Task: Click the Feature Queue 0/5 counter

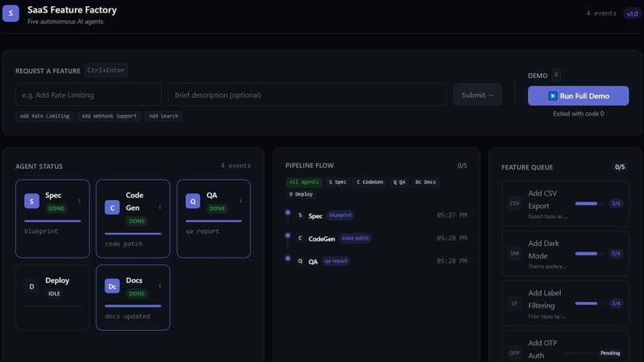Action: (620, 167)
